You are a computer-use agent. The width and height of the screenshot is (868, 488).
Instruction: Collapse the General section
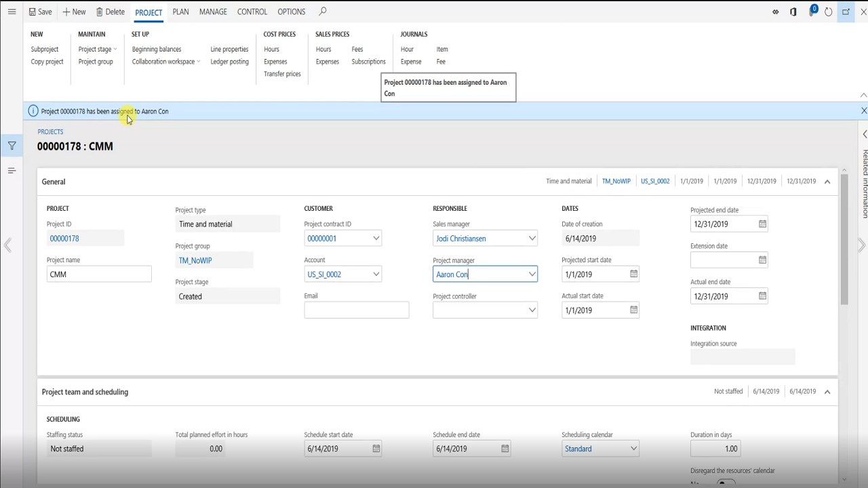click(x=827, y=182)
